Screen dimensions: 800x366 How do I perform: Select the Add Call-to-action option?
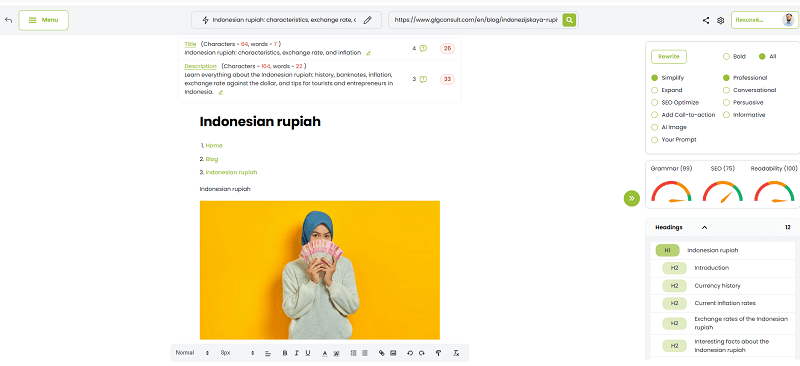(655, 115)
